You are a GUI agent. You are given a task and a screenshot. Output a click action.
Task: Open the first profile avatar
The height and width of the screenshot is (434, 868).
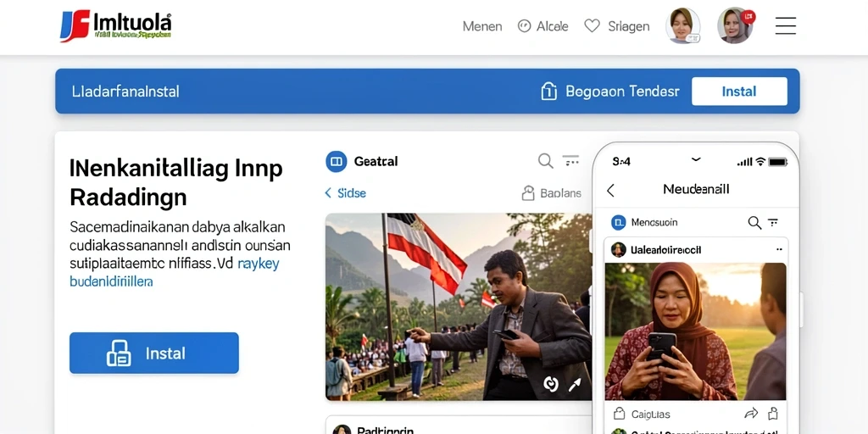(x=682, y=25)
